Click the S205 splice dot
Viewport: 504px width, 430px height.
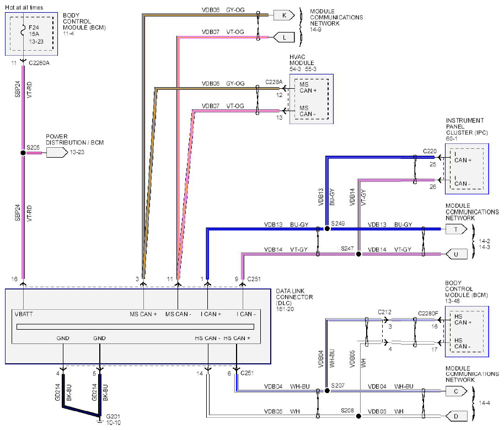coord(23,153)
